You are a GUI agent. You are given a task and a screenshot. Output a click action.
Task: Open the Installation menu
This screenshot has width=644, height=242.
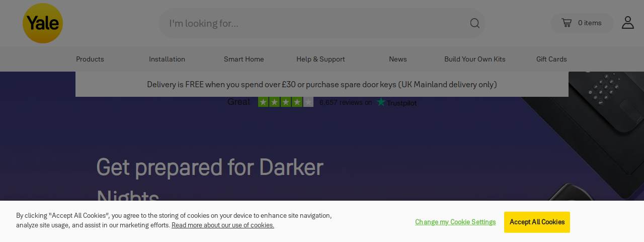tap(167, 59)
